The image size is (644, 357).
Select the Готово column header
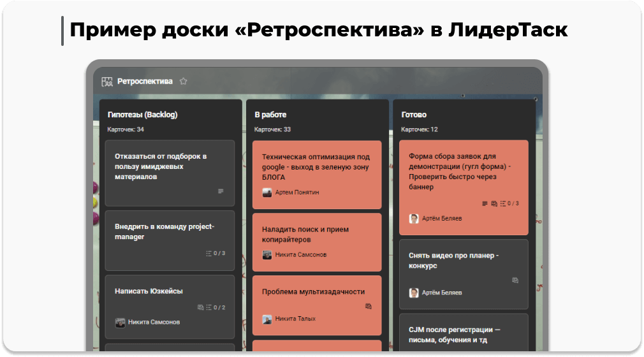414,115
